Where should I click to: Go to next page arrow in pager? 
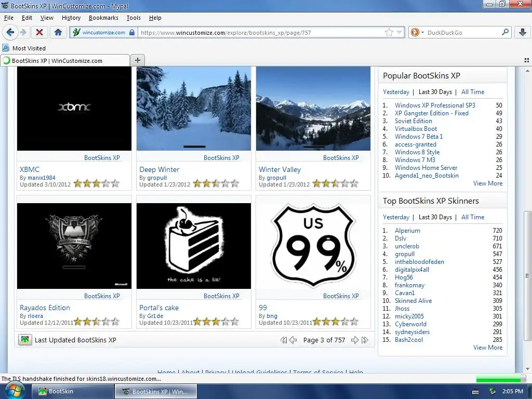[x=355, y=340]
